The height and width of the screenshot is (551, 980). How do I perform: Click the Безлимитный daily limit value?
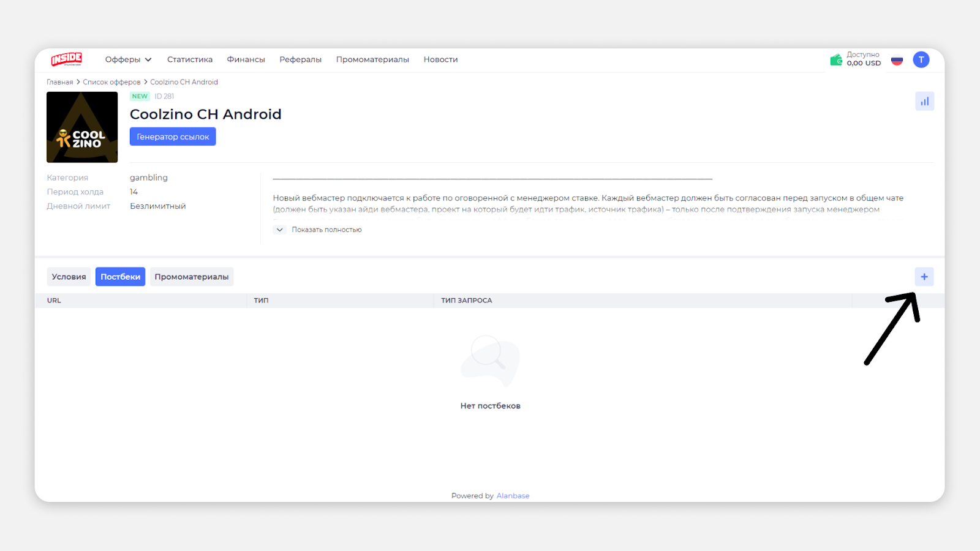158,206
